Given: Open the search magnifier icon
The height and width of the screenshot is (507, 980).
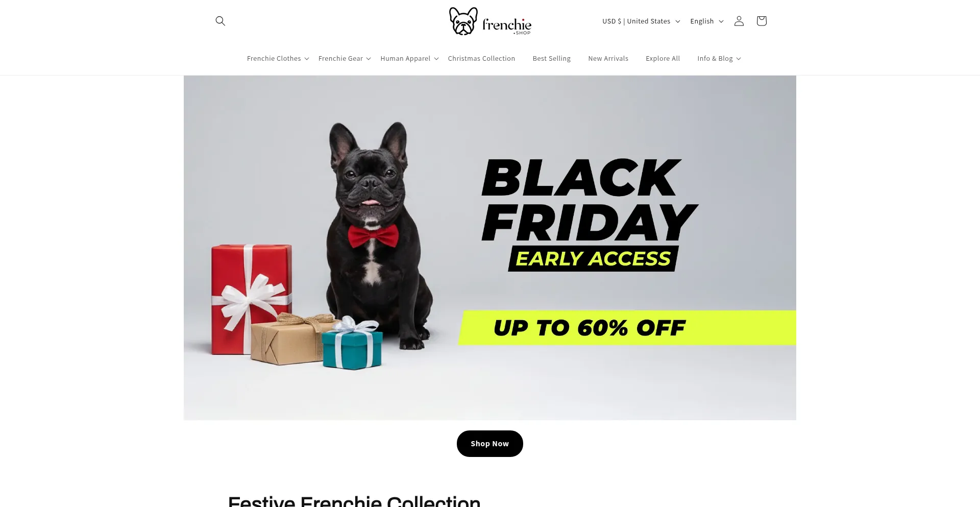Looking at the screenshot, I should (220, 21).
